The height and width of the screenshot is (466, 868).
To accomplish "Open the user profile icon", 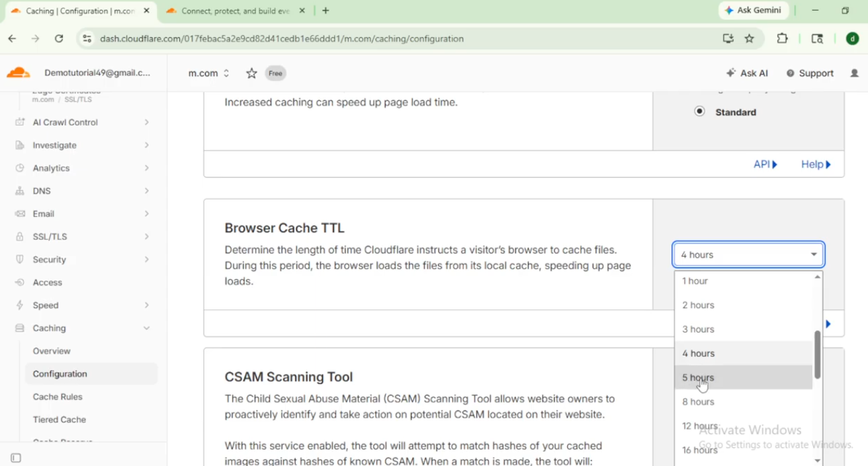I will click(854, 73).
